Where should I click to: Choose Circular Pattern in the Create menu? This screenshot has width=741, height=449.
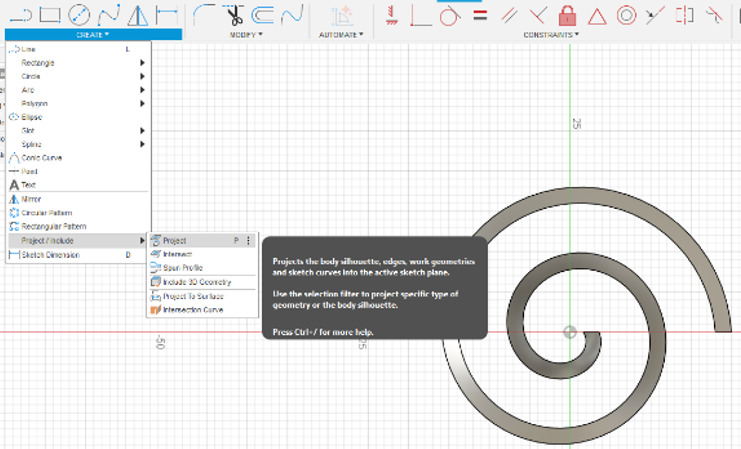click(78, 213)
